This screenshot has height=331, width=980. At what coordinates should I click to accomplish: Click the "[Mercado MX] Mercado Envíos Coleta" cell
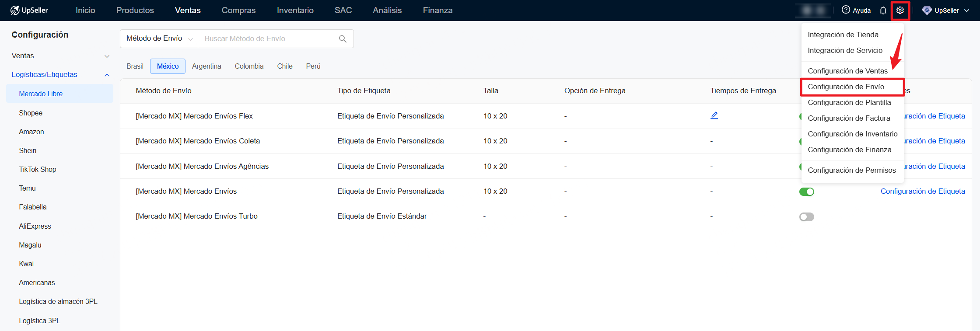pyautogui.click(x=198, y=141)
